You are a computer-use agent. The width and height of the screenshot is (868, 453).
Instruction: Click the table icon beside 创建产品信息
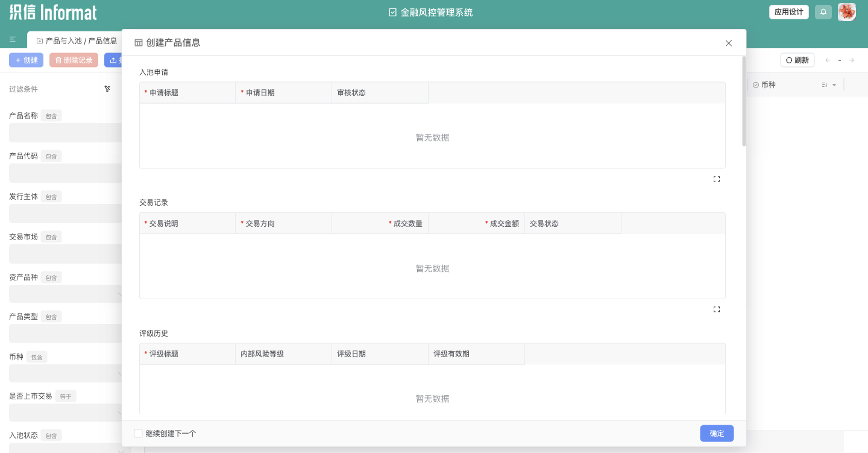[x=139, y=43]
